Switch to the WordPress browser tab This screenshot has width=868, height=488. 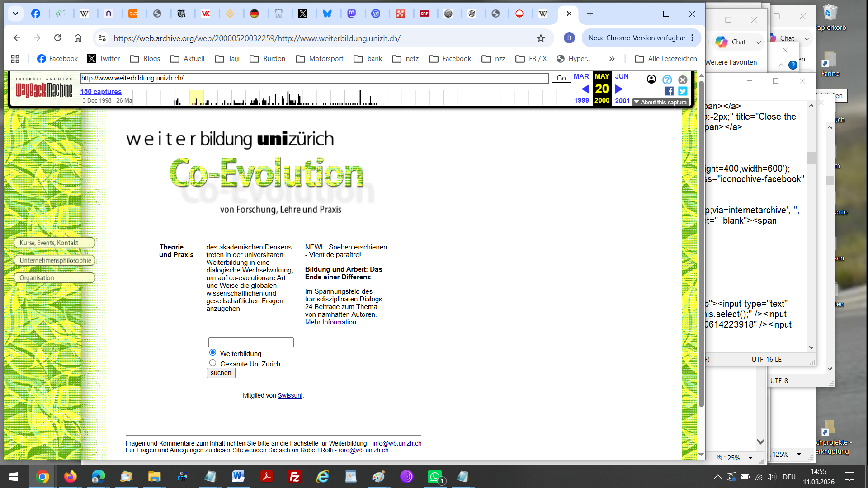tap(376, 14)
